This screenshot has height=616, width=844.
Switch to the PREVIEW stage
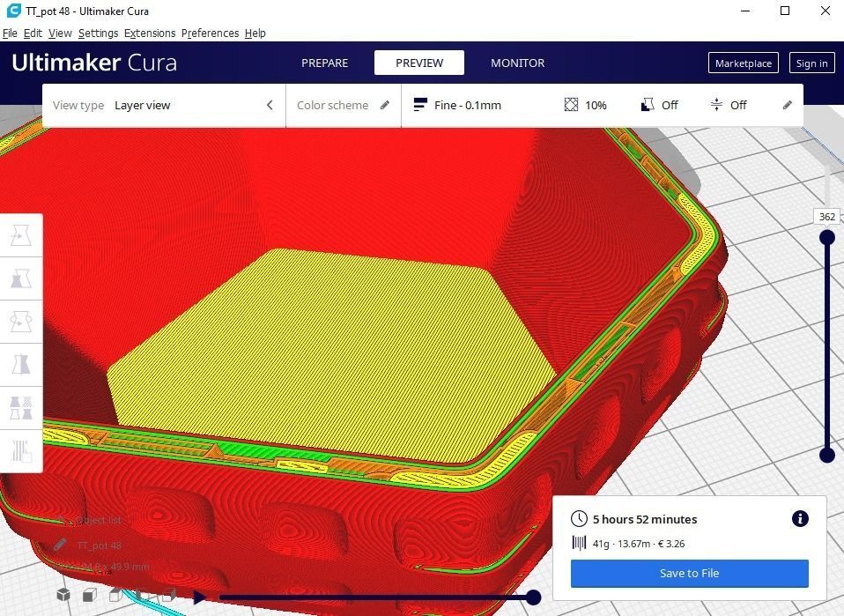419,63
